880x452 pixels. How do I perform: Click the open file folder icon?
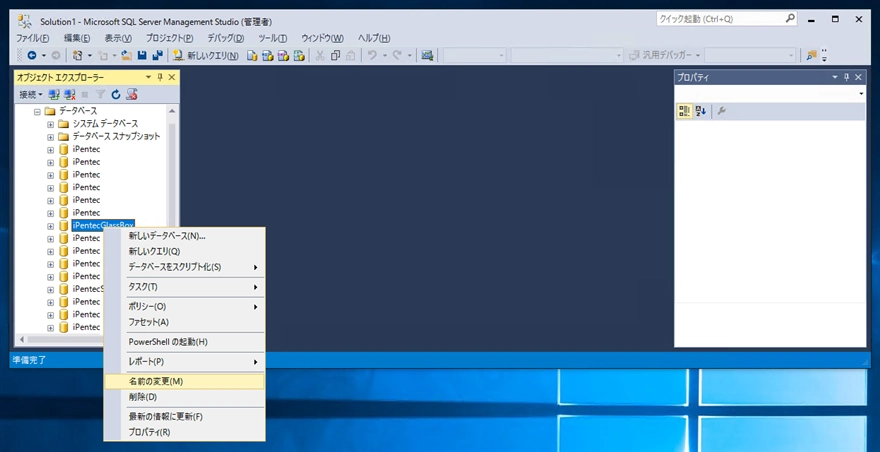pos(127,55)
